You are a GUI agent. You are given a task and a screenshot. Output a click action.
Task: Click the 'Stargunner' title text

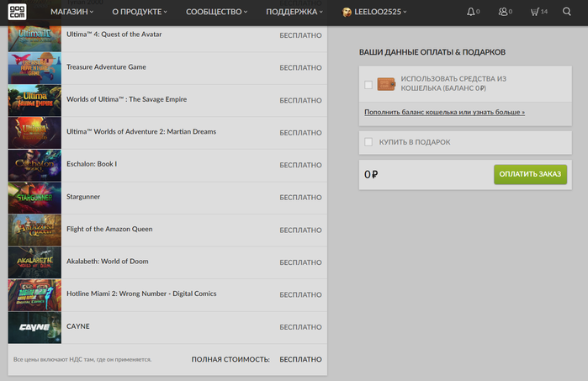coord(83,197)
